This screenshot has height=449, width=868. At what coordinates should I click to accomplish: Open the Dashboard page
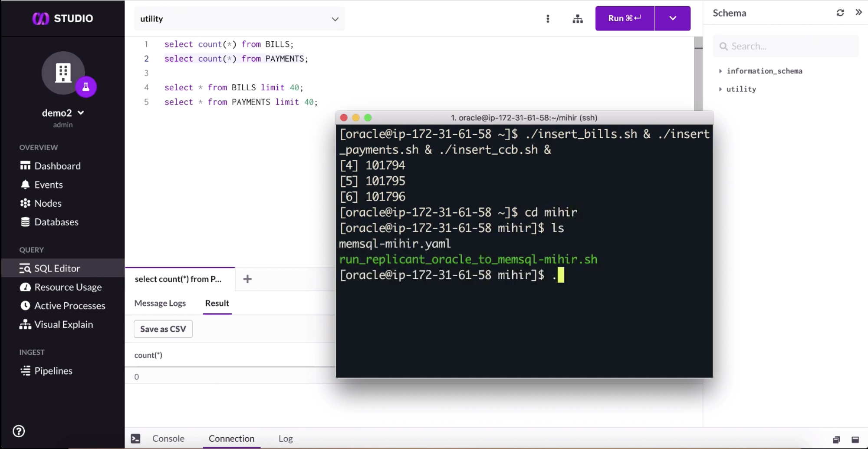pos(57,166)
